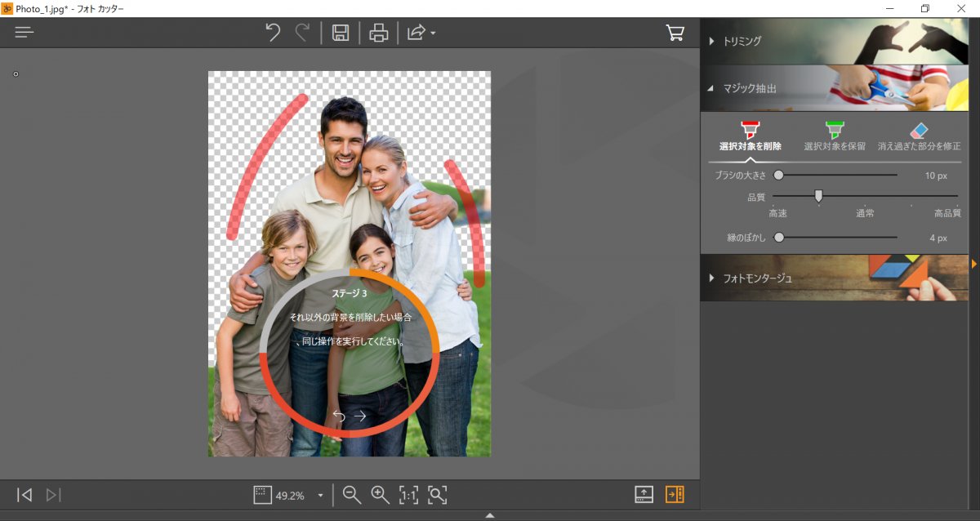
Task: Click the undo arrow in top toolbar
Action: pos(273,33)
